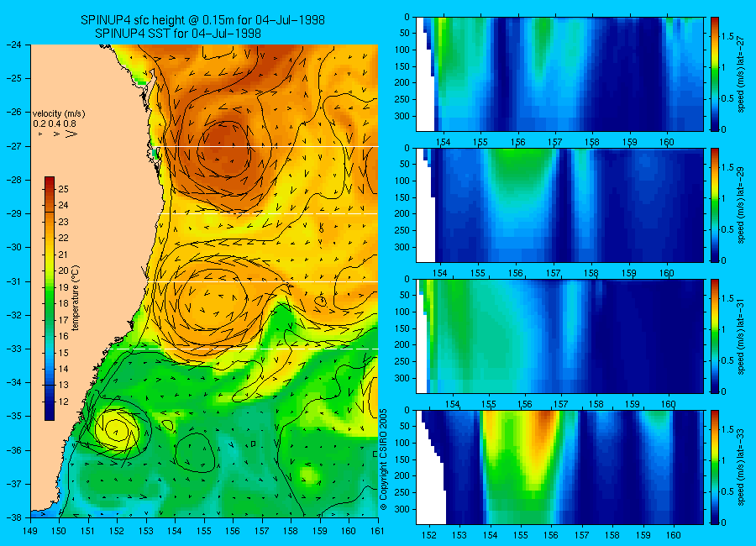Open the lat=-27 speed section panel

[x=559, y=74]
